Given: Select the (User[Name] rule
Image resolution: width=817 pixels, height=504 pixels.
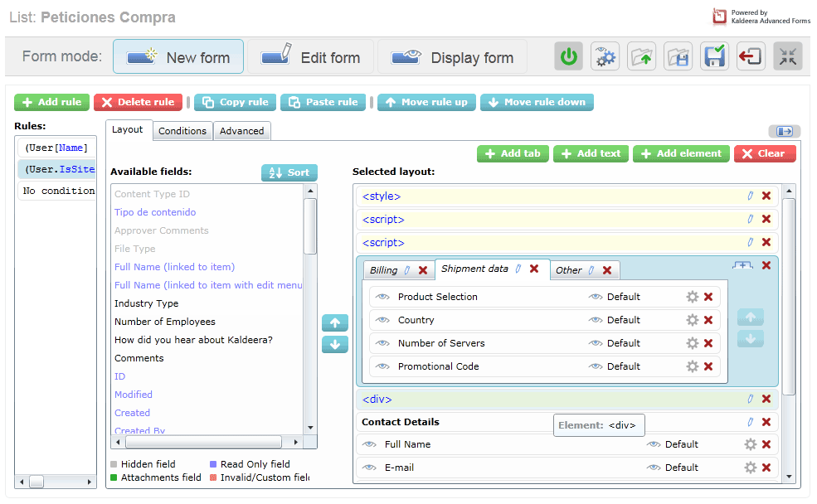Looking at the screenshot, I should coord(56,148).
